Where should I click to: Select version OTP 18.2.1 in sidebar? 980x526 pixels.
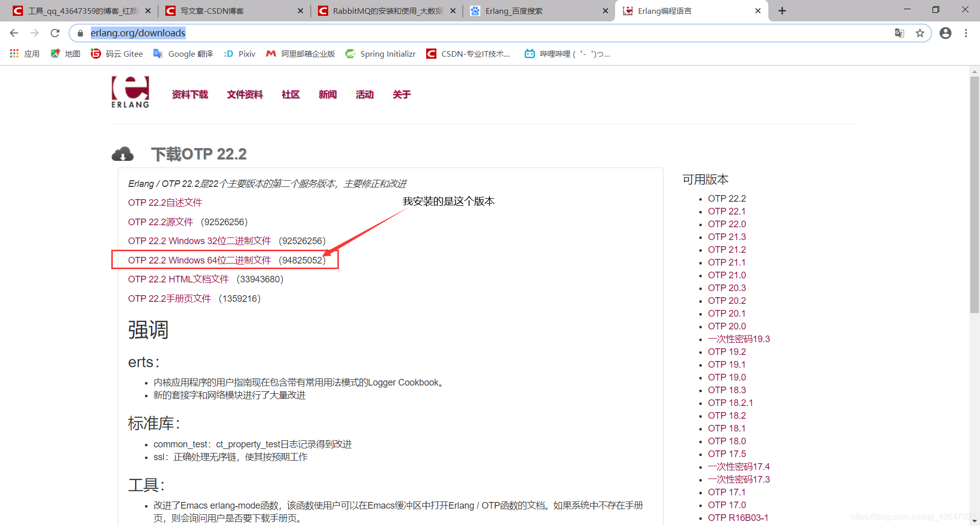[730, 403]
